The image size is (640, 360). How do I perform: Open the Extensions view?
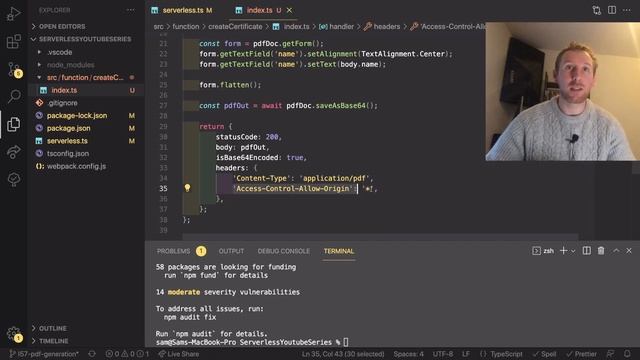coord(13,41)
